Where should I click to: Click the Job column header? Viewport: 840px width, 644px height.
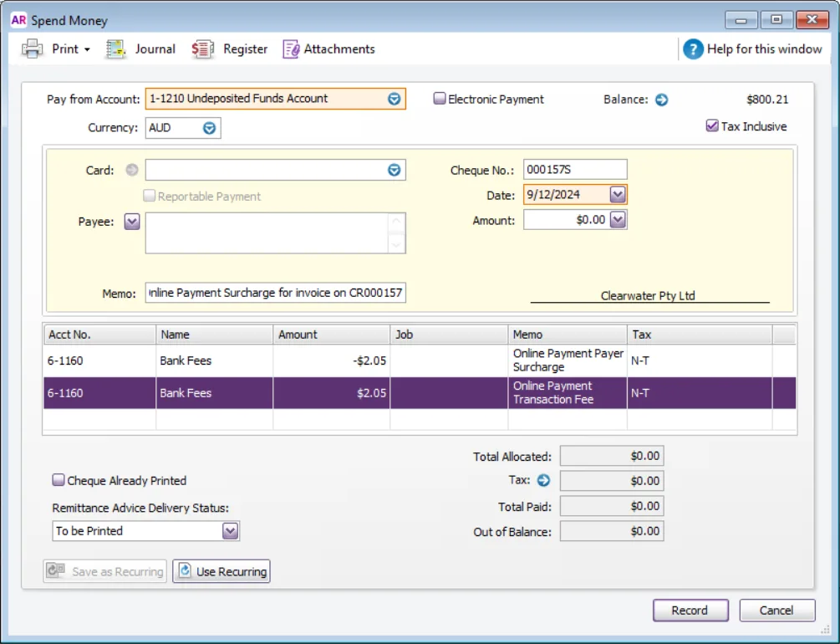click(x=449, y=335)
